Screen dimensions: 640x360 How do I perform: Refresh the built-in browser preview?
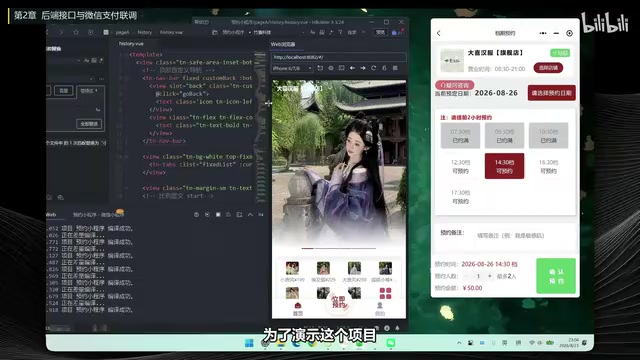point(373,68)
